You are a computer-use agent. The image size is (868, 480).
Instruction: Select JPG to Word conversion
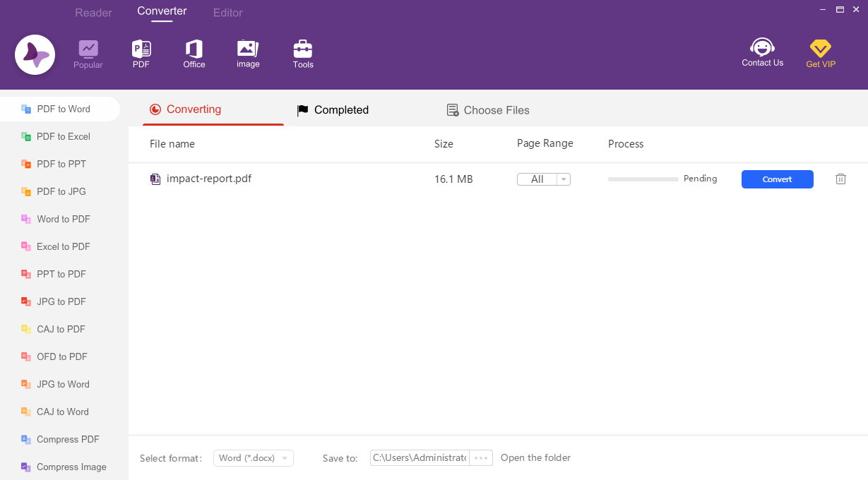(63, 384)
